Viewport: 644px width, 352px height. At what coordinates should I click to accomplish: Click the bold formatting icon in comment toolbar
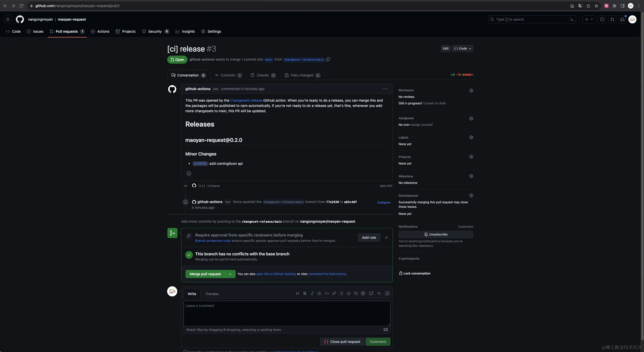point(305,293)
